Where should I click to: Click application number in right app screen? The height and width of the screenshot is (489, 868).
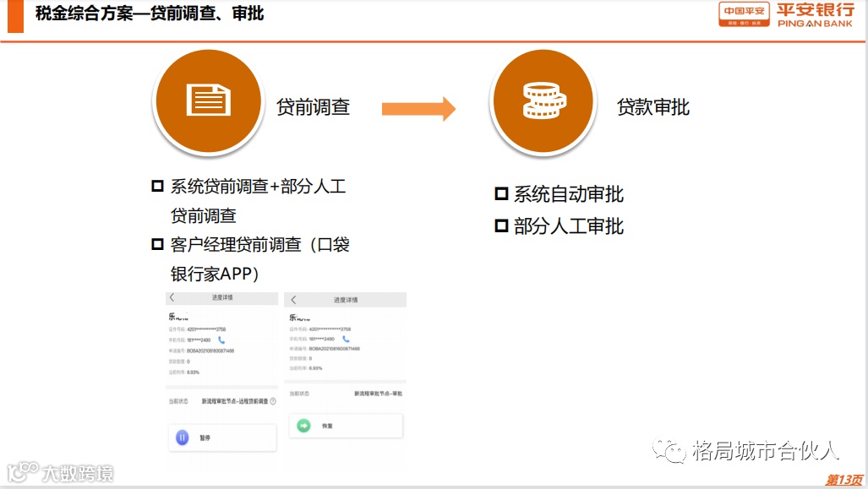334,349
